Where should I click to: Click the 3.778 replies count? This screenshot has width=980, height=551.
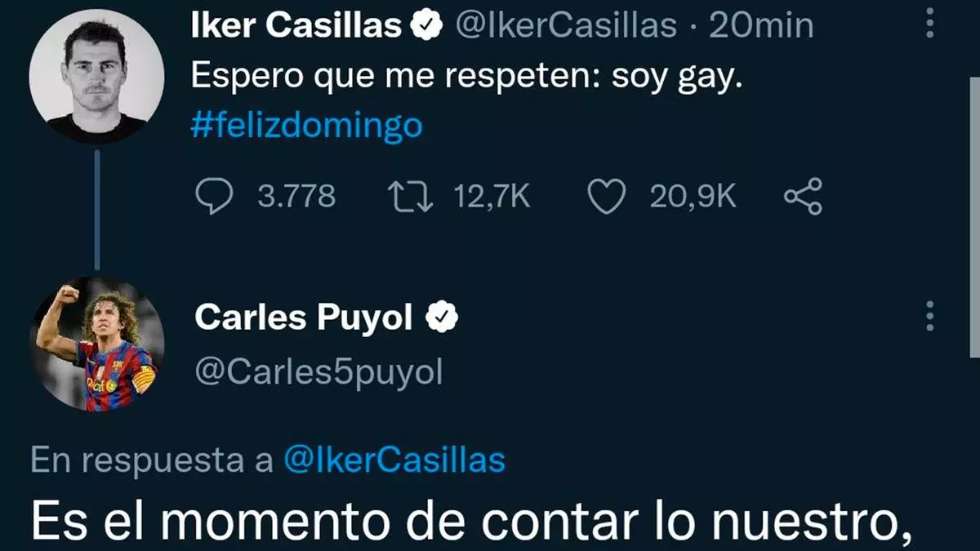296,197
